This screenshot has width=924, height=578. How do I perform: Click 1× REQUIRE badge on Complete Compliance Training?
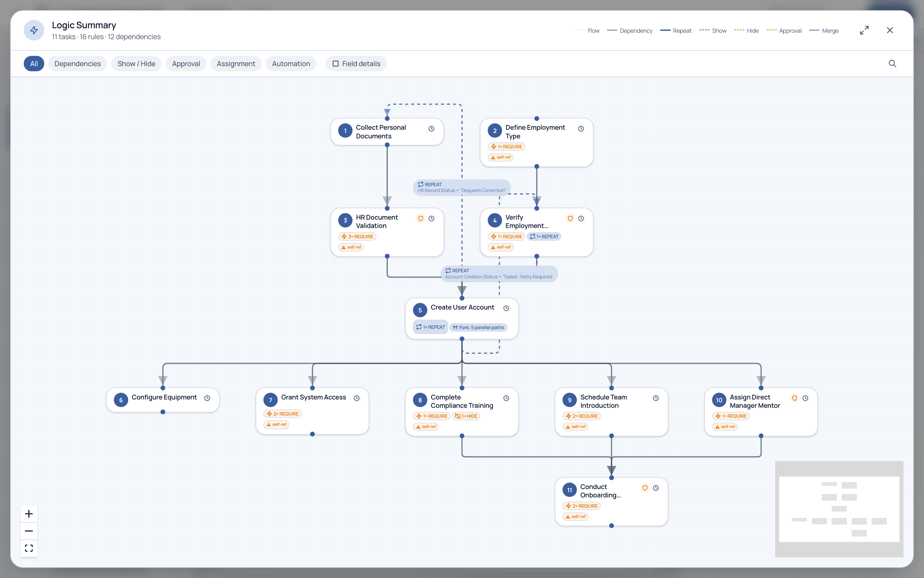[x=432, y=416]
